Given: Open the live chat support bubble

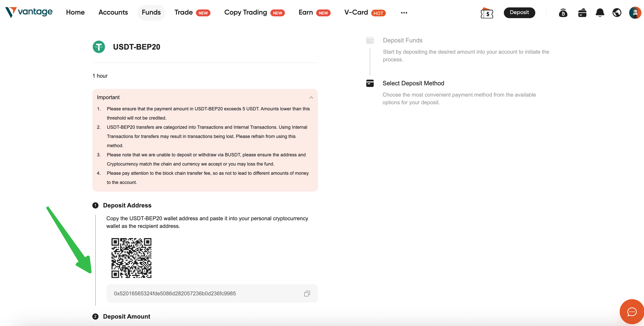Looking at the screenshot, I should [632, 312].
